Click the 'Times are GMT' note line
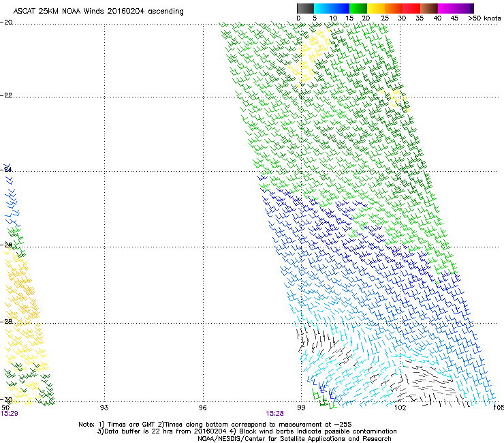 click(215, 425)
